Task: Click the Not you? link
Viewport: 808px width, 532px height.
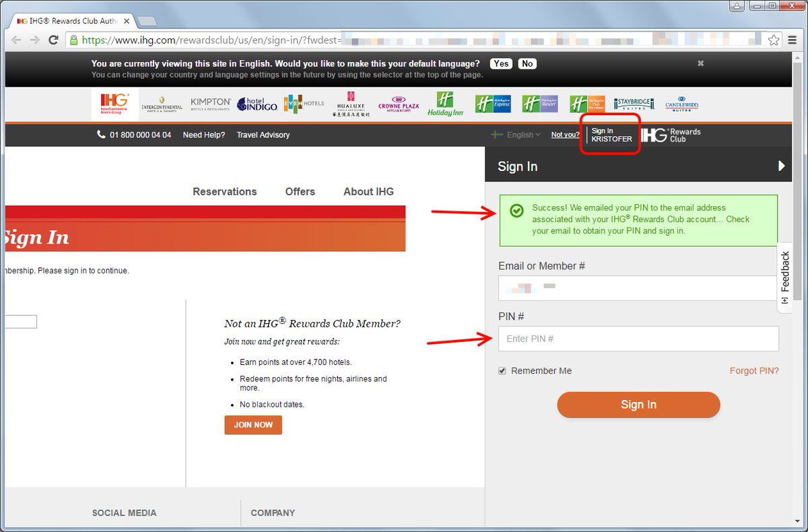Action: click(x=565, y=135)
